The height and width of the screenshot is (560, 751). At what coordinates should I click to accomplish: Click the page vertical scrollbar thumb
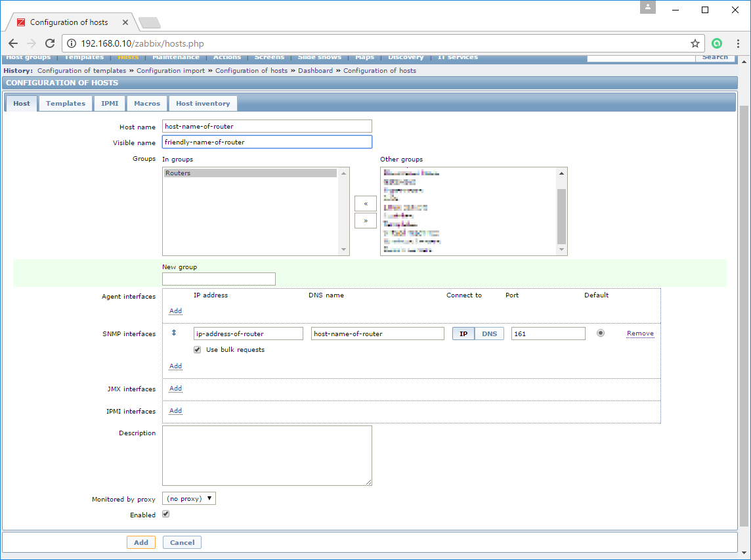(x=744, y=316)
